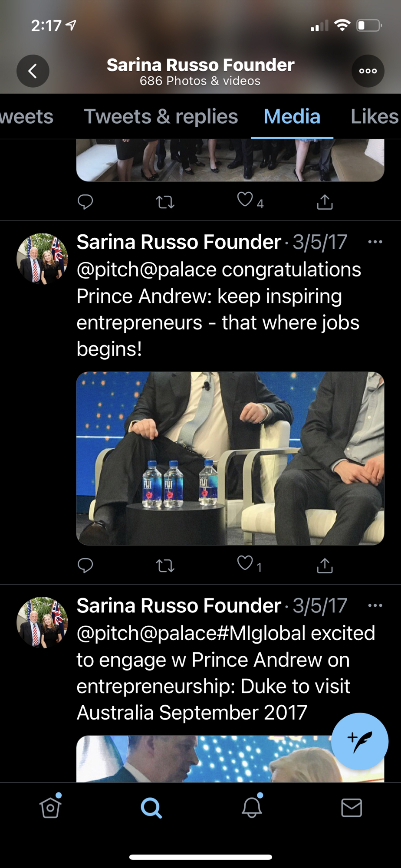401x868 pixels.
Task: Open Sarina Russo Founder avatar on first tweet
Action: (x=42, y=259)
